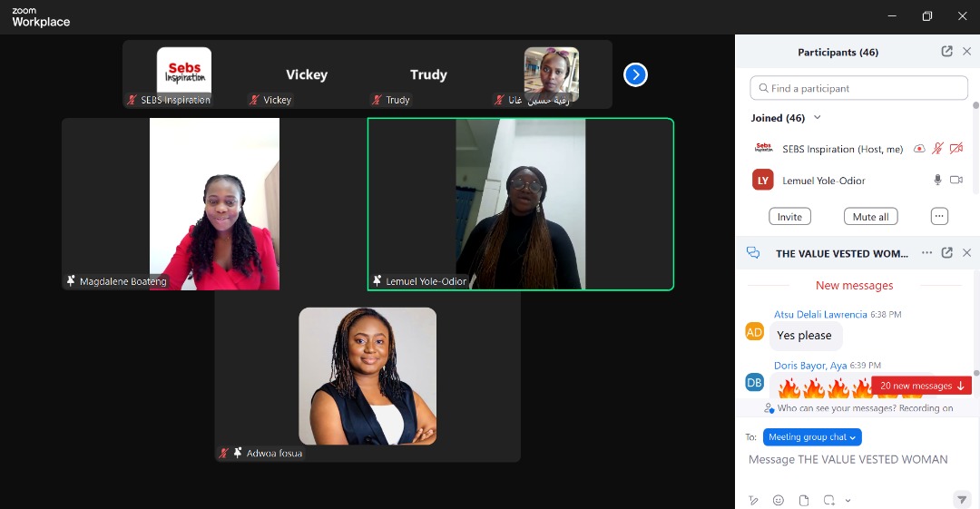Screen dimensions: 980x509
Task: Click the Invite button
Action: (x=789, y=217)
